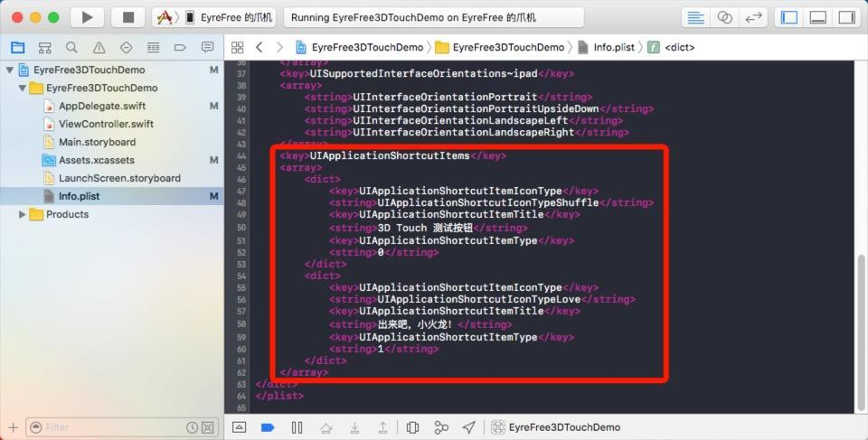Step over in the debugger
The image size is (868, 440).
tap(326, 427)
